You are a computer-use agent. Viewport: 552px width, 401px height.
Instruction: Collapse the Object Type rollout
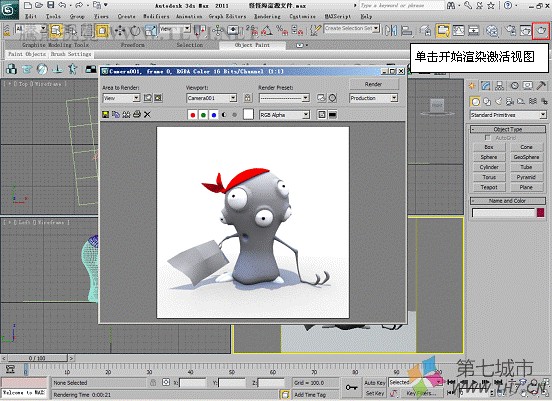508,129
